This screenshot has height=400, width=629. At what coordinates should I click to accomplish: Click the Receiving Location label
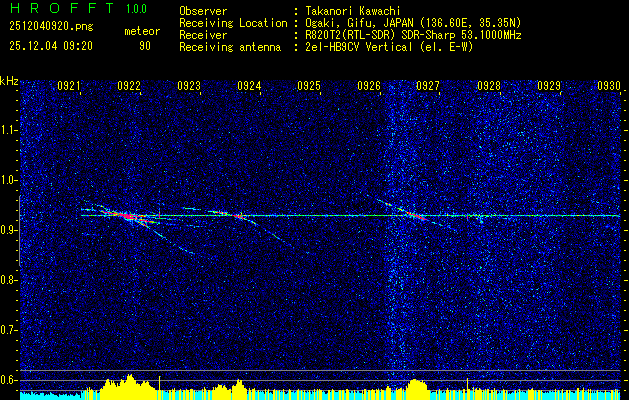pos(233,23)
